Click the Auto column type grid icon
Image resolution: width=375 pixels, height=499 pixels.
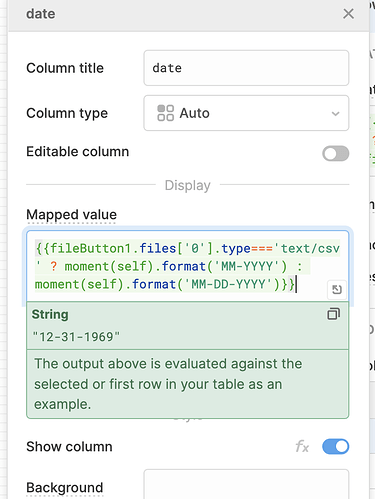pos(165,113)
